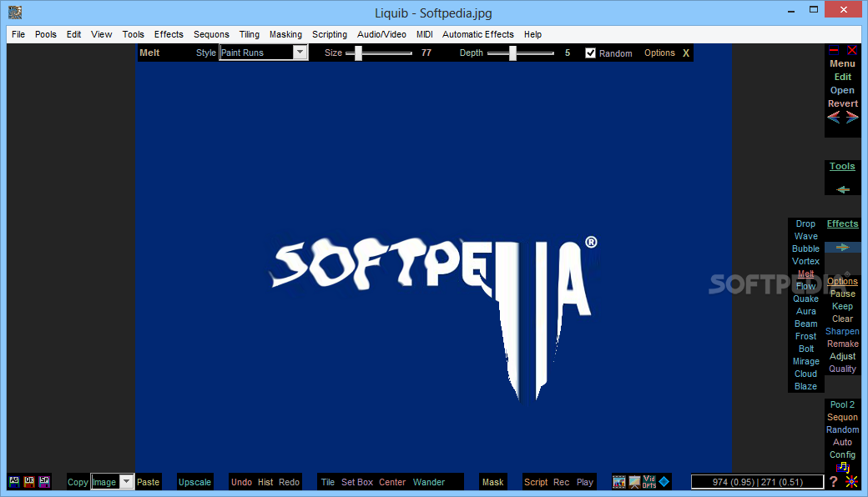Open the Copy Image dropdown arrow
Image resolution: width=868 pixels, height=497 pixels.
click(x=127, y=481)
